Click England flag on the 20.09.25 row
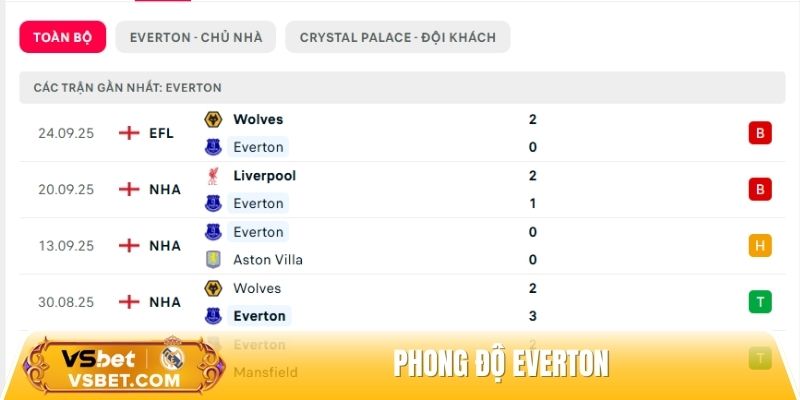800x400 pixels. pos(128,189)
